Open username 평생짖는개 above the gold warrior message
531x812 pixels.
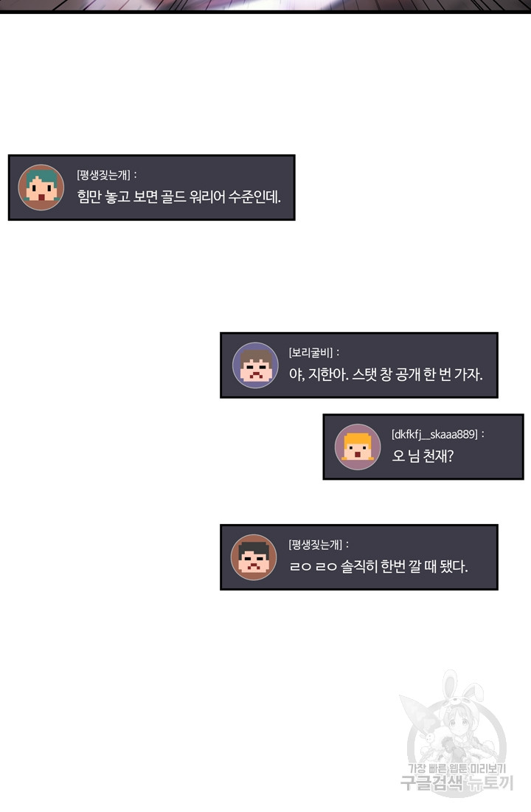coord(103,175)
